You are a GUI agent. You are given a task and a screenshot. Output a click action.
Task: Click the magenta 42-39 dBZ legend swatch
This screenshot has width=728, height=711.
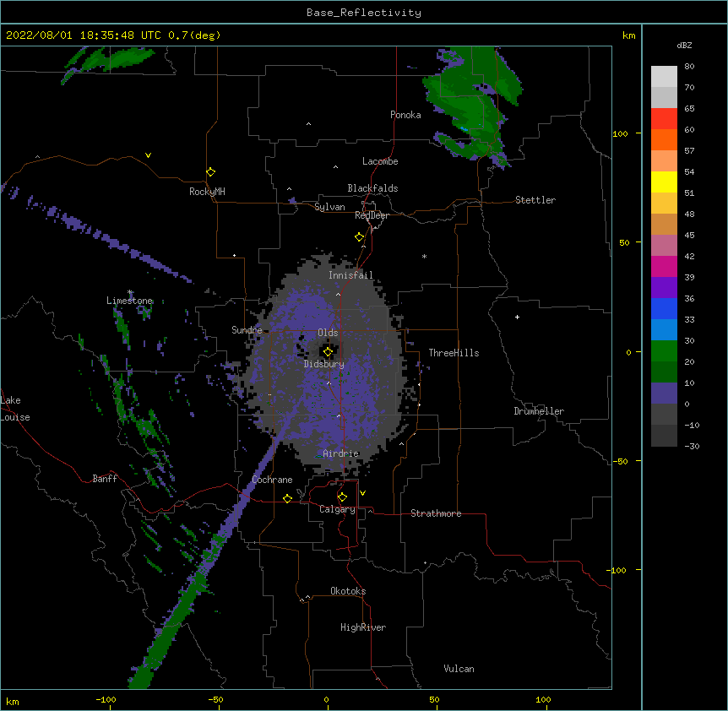tap(664, 266)
